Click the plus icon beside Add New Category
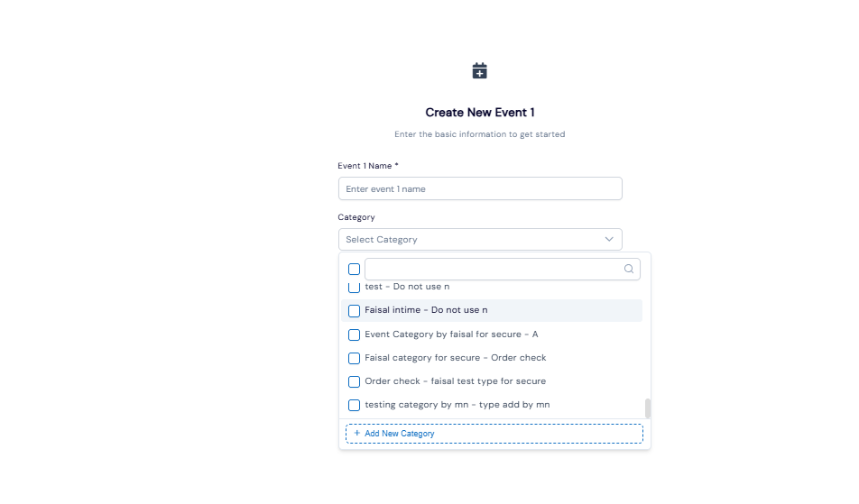Viewport: 859px width, 504px height. point(357,434)
